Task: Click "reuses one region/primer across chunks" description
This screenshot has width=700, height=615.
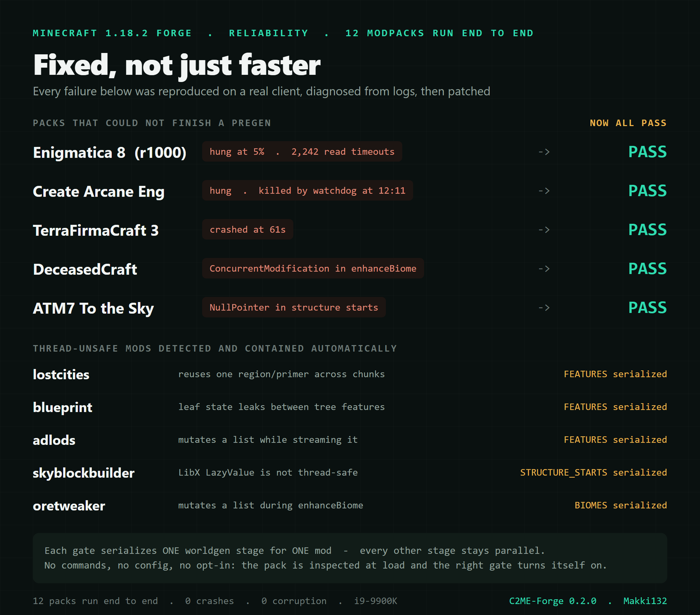Action: pyautogui.click(x=281, y=374)
